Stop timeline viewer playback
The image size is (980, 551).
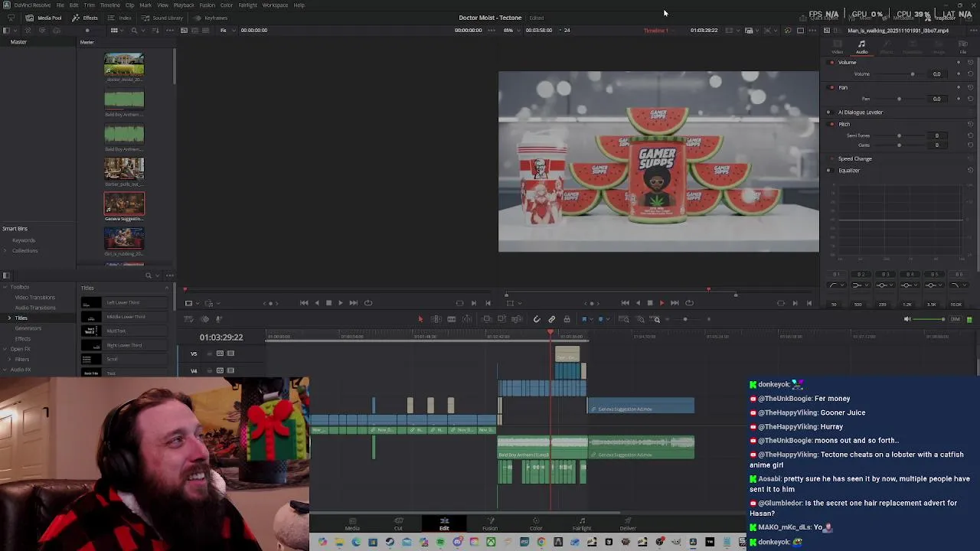pos(649,303)
